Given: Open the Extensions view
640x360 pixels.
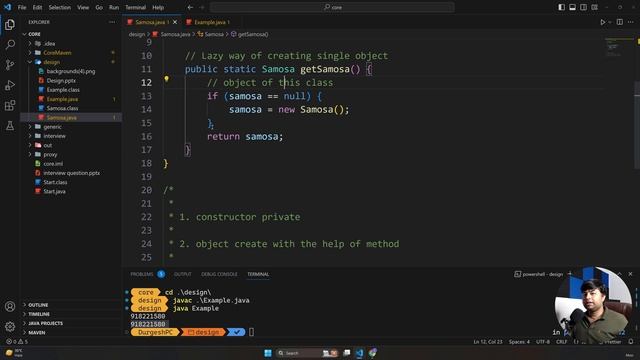Looking at the screenshot, I should click(x=10, y=105).
